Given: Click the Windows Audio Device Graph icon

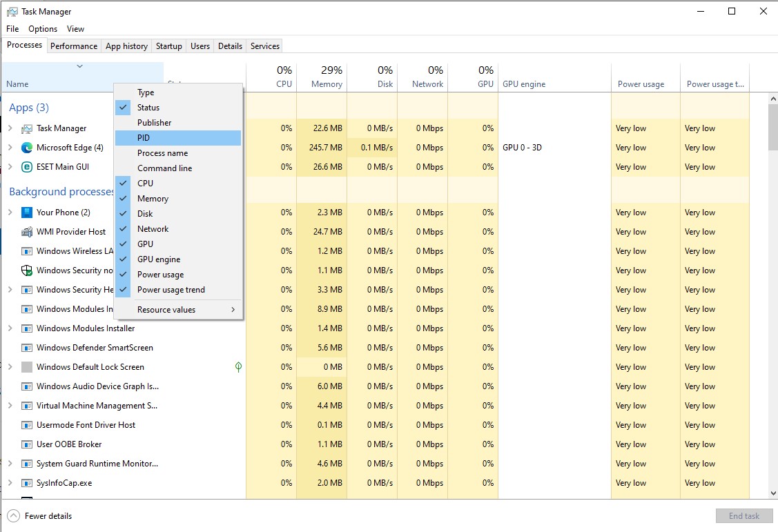Looking at the screenshot, I should tap(27, 386).
